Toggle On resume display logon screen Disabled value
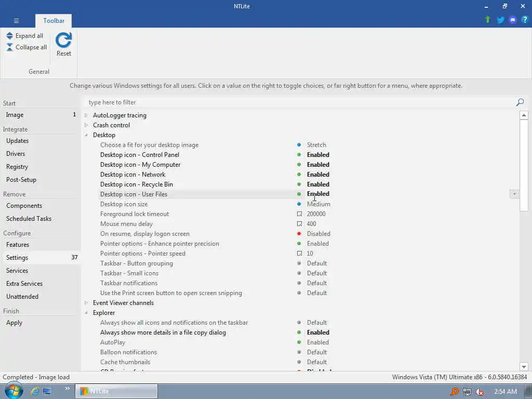The image size is (532, 399). tap(318, 234)
